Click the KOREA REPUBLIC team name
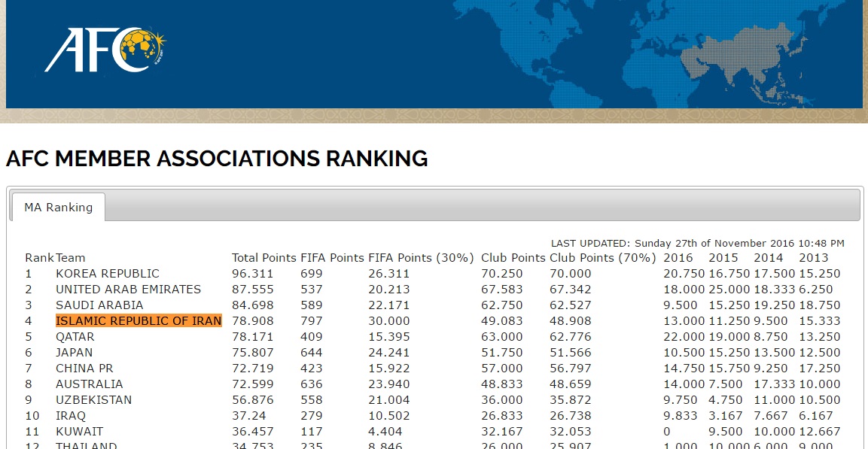This screenshot has width=868, height=449. pyautogui.click(x=108, y=274)
